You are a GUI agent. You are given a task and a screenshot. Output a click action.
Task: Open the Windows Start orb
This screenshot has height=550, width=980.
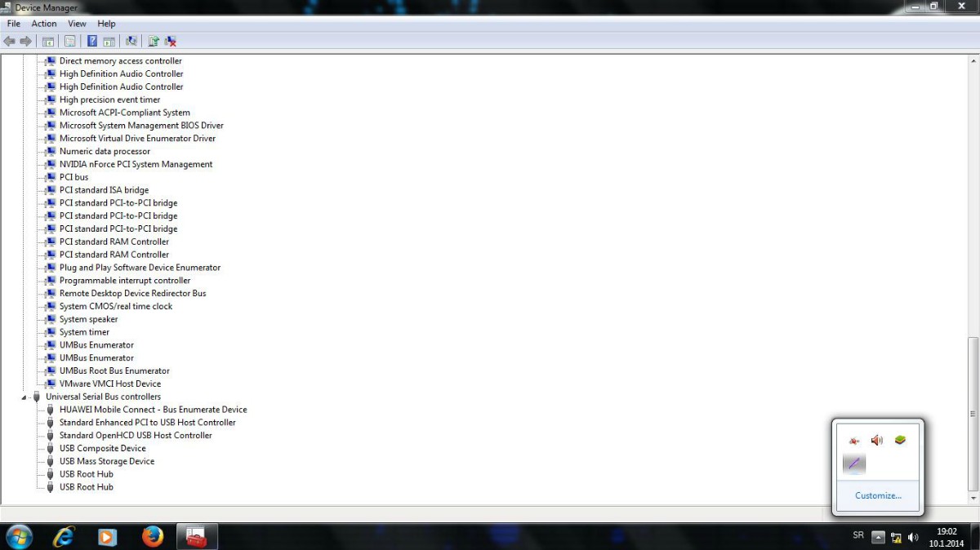point(18,536)
